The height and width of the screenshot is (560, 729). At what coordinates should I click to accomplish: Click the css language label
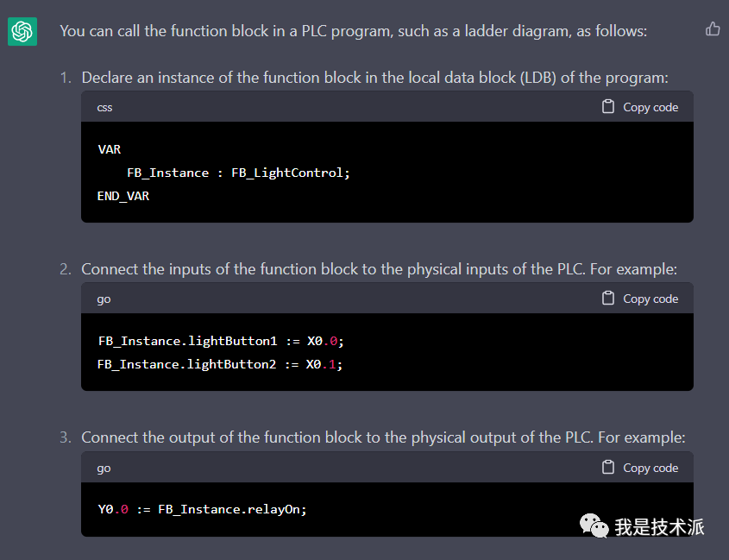click(x=104, y=108)
